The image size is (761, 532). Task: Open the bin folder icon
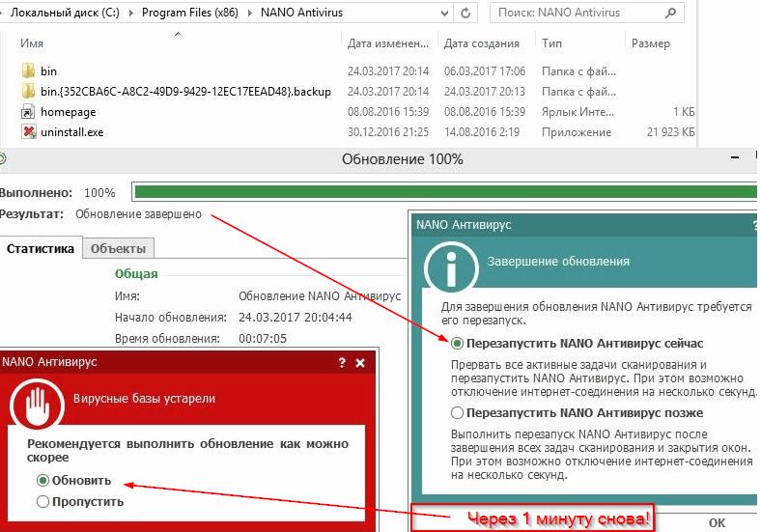pos(28,71)
